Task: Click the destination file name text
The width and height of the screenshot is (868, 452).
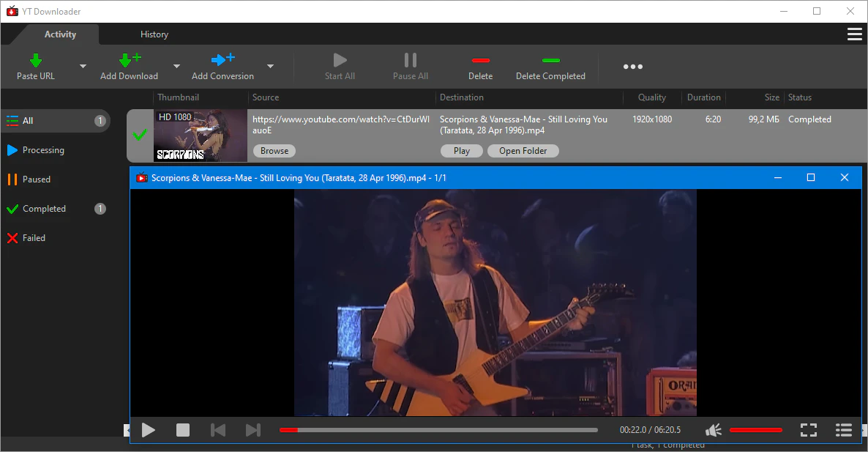Action: (523, 125)
